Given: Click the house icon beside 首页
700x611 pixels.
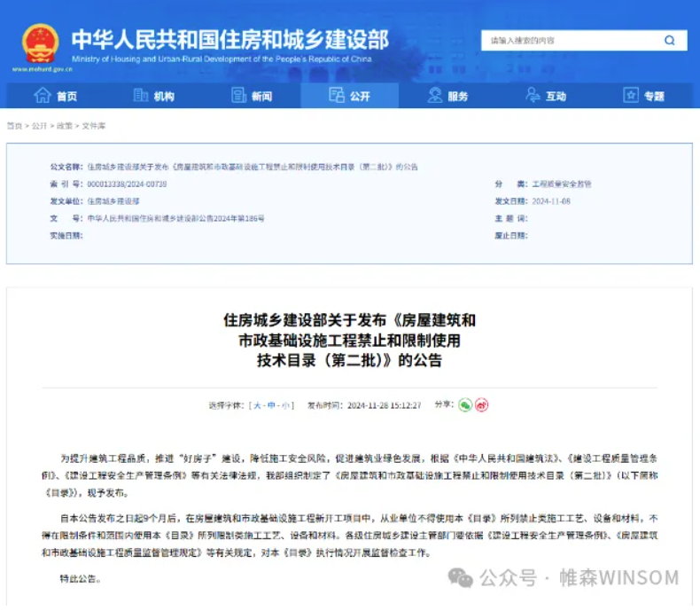Looking at the screenshot, I should coord(42,96).
